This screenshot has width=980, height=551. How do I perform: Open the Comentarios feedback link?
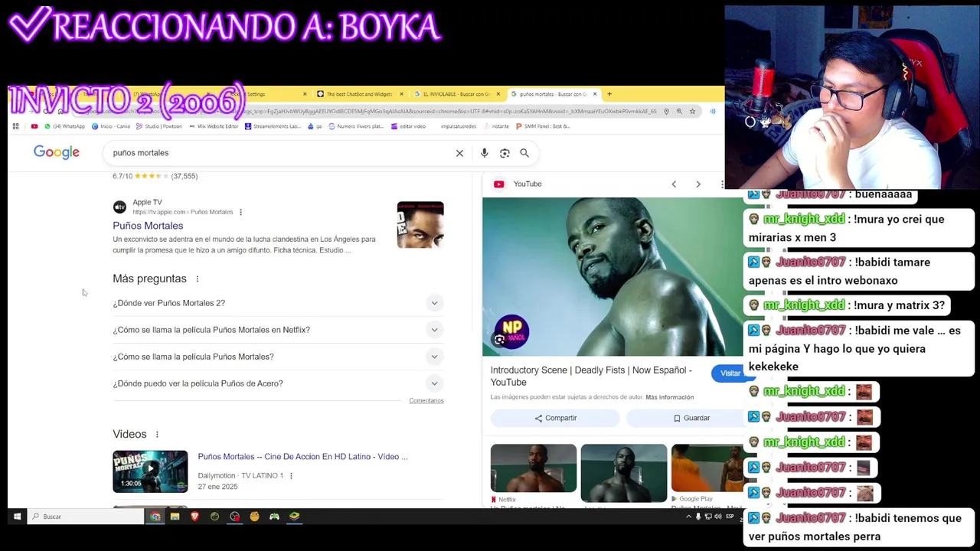[426, 401]
